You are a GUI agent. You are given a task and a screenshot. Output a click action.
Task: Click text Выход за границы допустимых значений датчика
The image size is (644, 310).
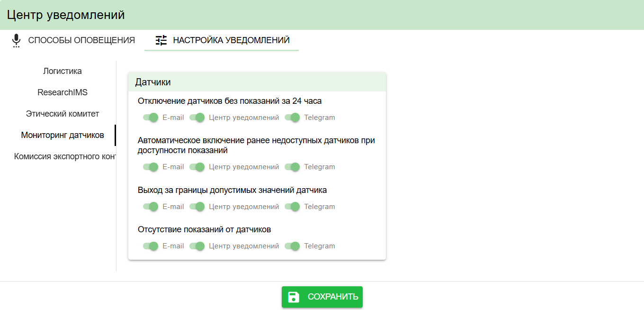(232, 190)
